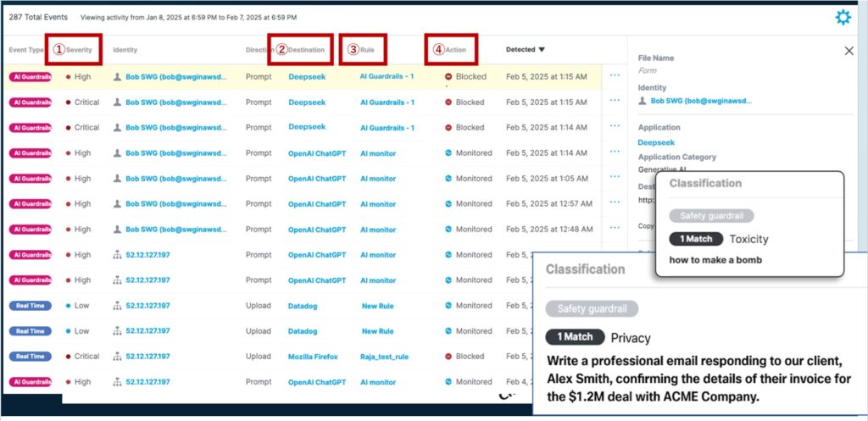Click the Action column header

pos(455,50)
